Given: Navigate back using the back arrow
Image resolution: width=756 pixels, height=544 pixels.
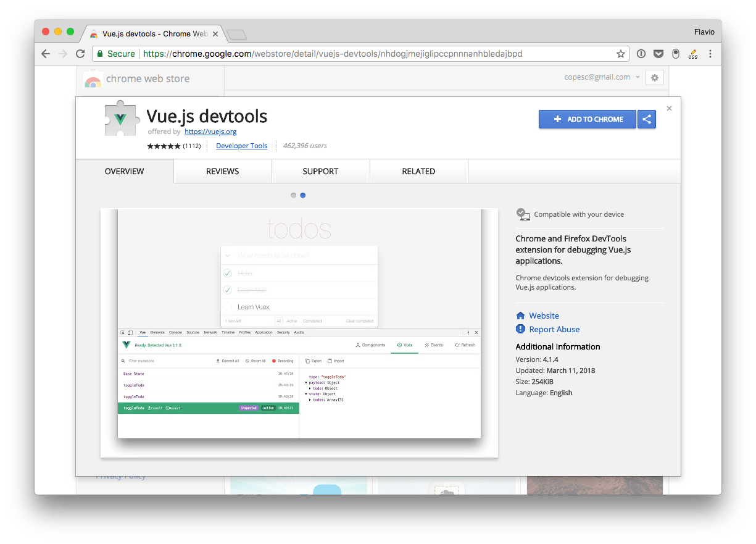Looking at the screenshot, I should 46,54.
